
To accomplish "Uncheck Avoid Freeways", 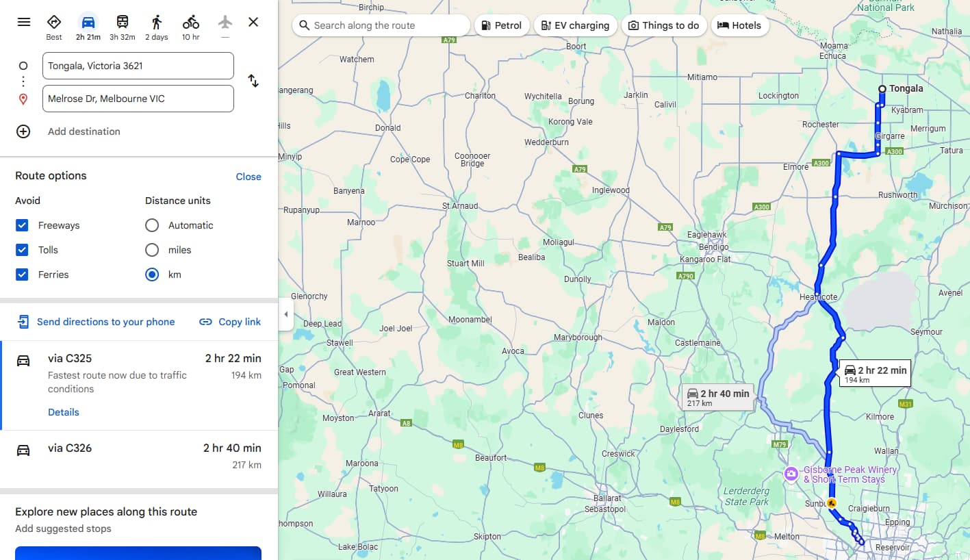I will point(22,225).
